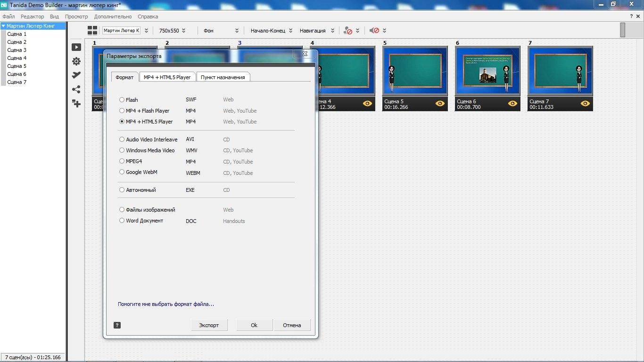
Task: Expand the sound icon dropdown arrow
Action: [385, 31]
